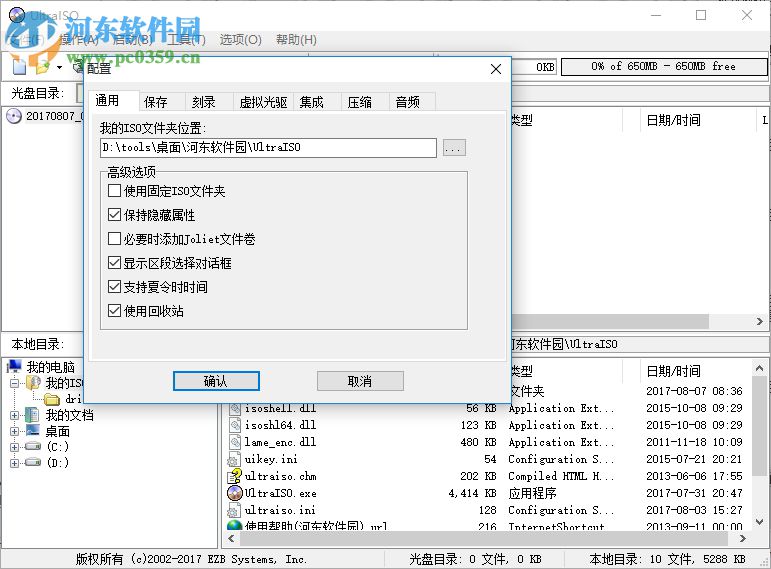Image resolution: width=771 pixels, height=569 pixels.
Task: Collapse the 我的ISO文档 tree node
Action: pyautogui.click(x=14, y=383)
